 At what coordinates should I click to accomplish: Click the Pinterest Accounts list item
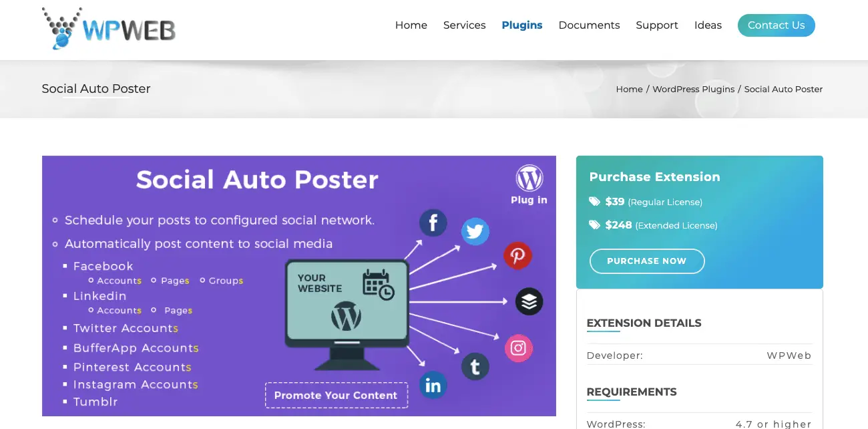tap(132, 367)
